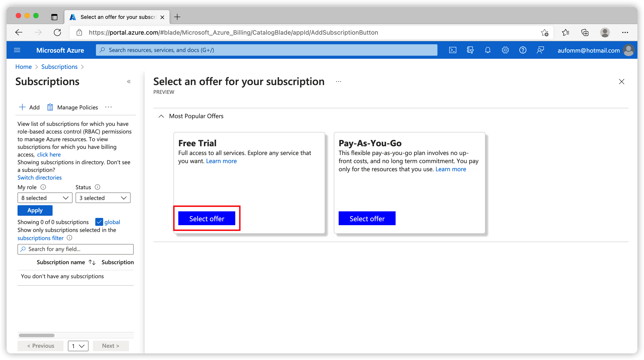Viewport: 644px width, 360px height.
Task: Open portal settings gear
Action: (505, 50)
